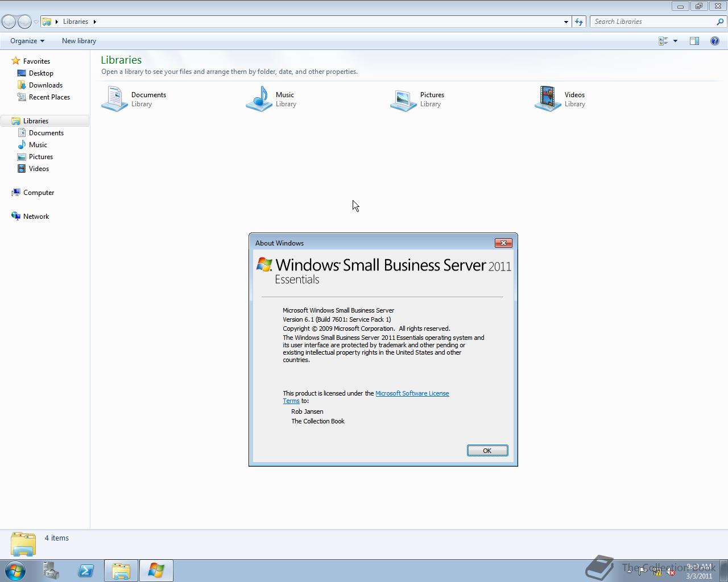Screen dimensions: 728x582
Task: Select Documents under Libraries in sidebar
Action: [x=46, y=133]
